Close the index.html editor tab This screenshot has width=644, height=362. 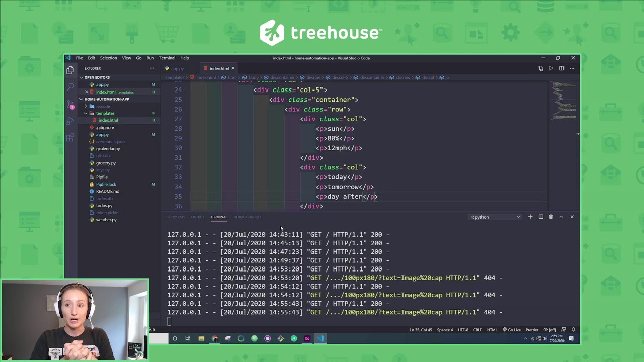(x=233, y=68)
